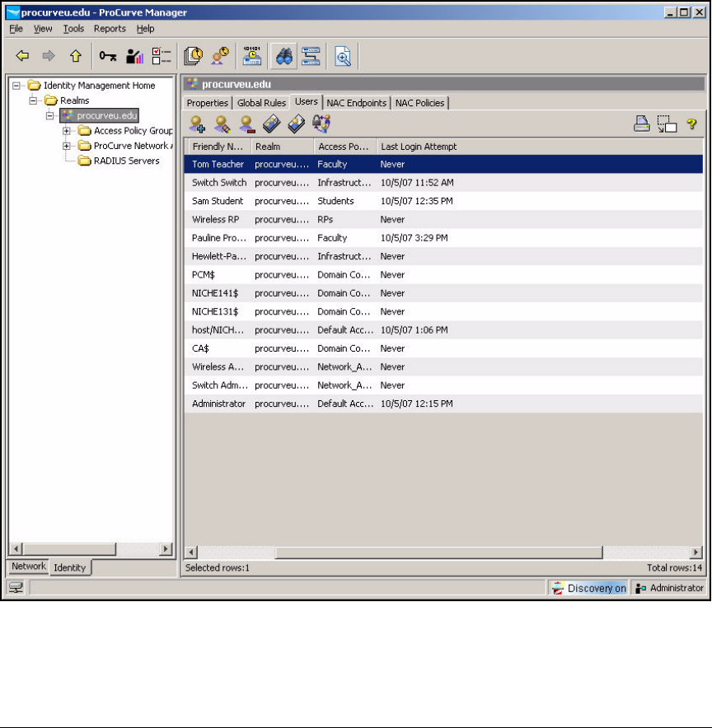Click Discovery on status indicator

pyautogui.click(x=588, y=588)
